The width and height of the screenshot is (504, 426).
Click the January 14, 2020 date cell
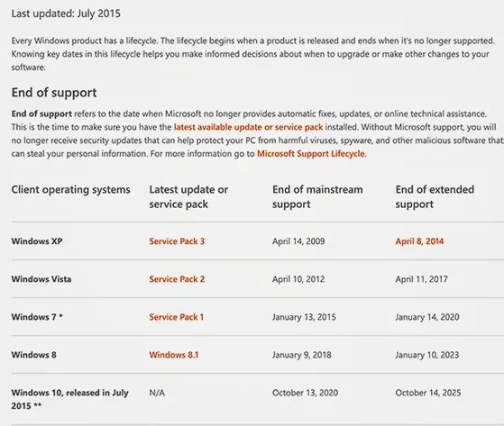tap(427, 317)
